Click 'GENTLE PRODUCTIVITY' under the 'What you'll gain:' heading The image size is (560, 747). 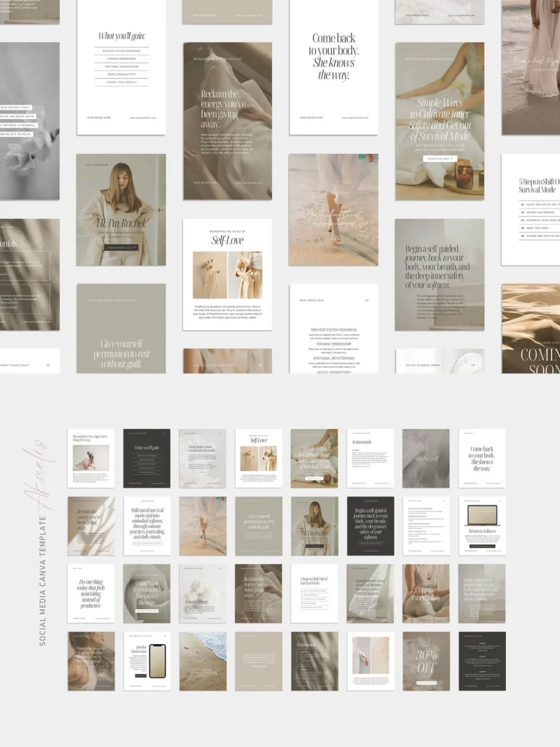tap(122, 74)
